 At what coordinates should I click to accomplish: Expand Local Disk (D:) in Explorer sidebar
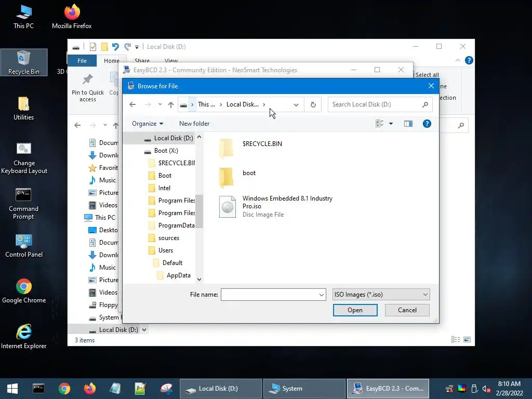click(x=144, y=330)
